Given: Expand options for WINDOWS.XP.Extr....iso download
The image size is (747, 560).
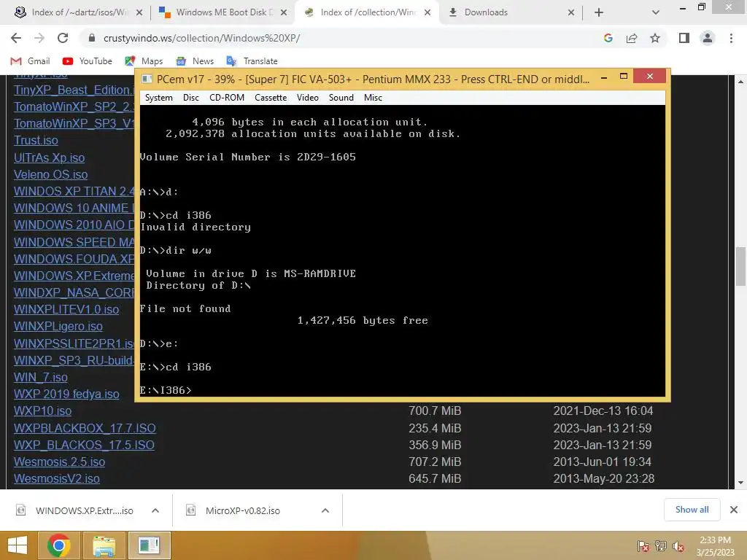Looking at the screenshot, I should tap(155, 510).
